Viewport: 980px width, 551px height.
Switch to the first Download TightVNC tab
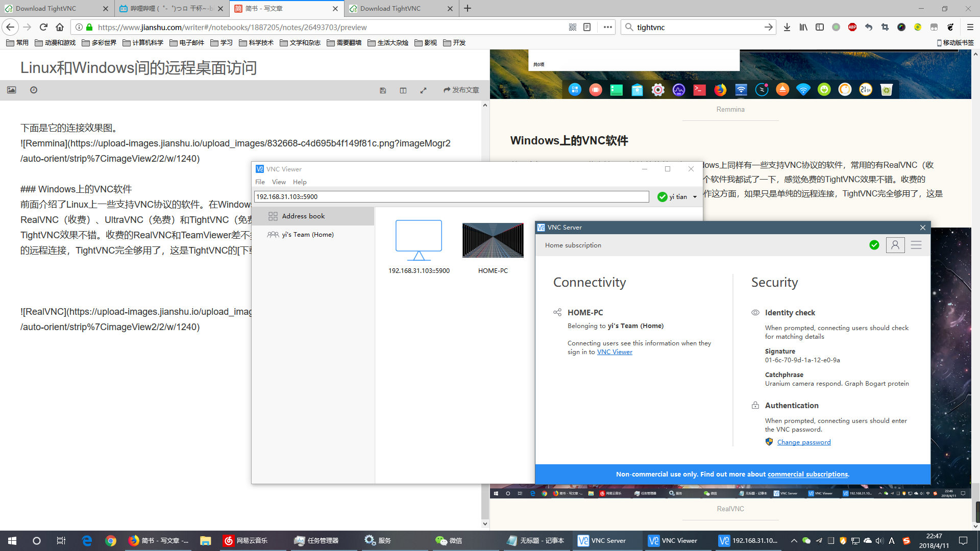pos(56,8)
